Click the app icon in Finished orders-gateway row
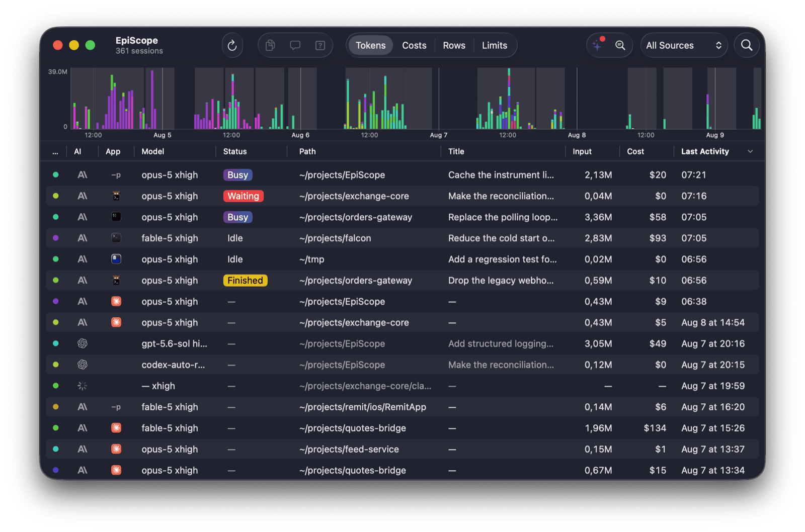 [x=116, y=281]
